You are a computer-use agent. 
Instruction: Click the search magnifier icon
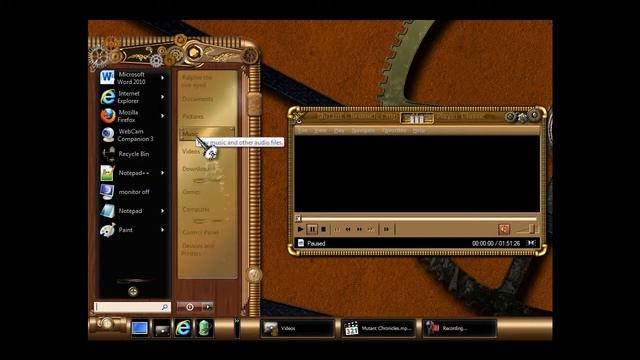tap(164, 307)
